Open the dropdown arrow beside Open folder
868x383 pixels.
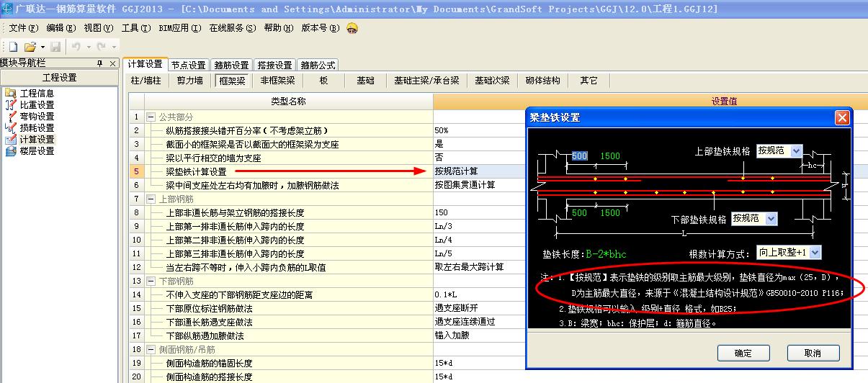click(42, 47)
